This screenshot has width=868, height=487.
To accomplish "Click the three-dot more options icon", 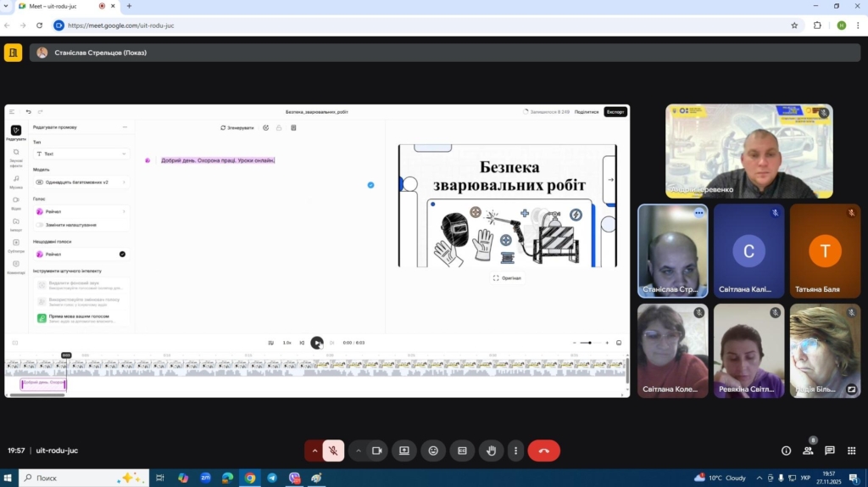I will (515, 451).
